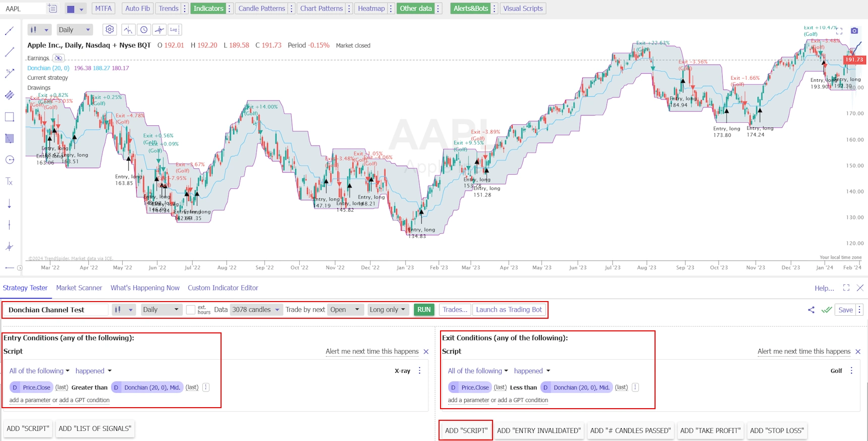868x441 pixels.
Task: Select the vertical line marker tool
Action: click(9, 225)
